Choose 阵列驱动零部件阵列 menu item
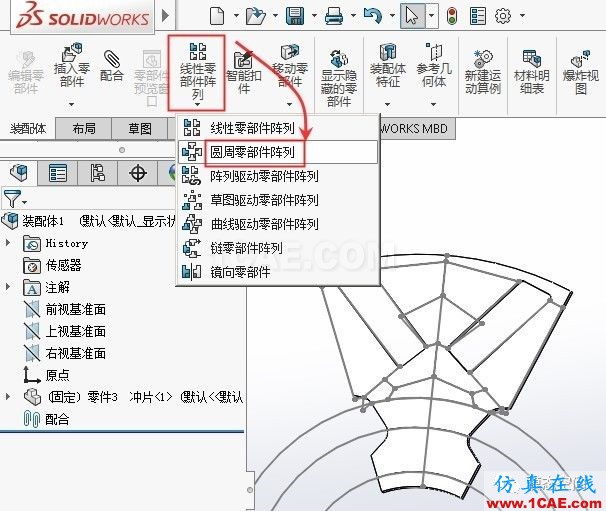606x511 pixels. (277, 176)
